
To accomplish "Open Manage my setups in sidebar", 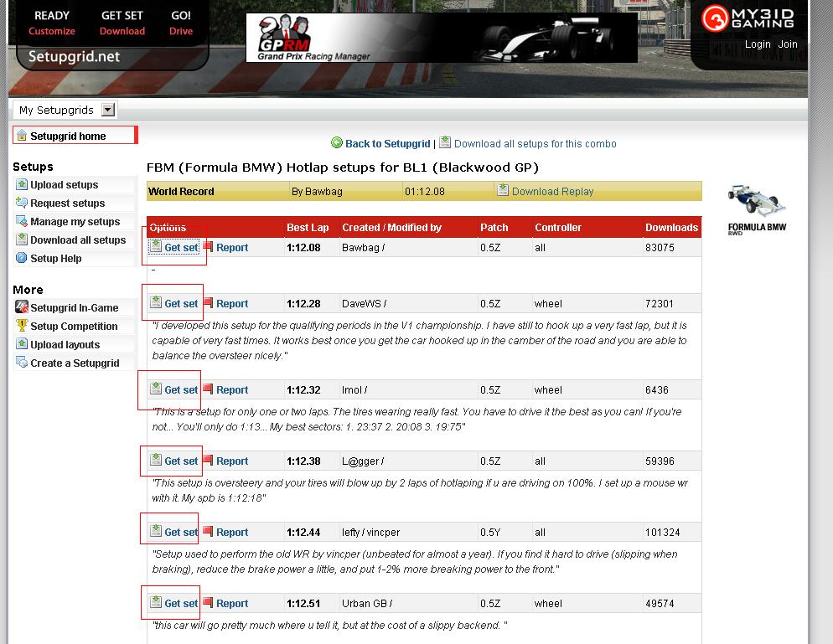I will [x=75, y=221].
